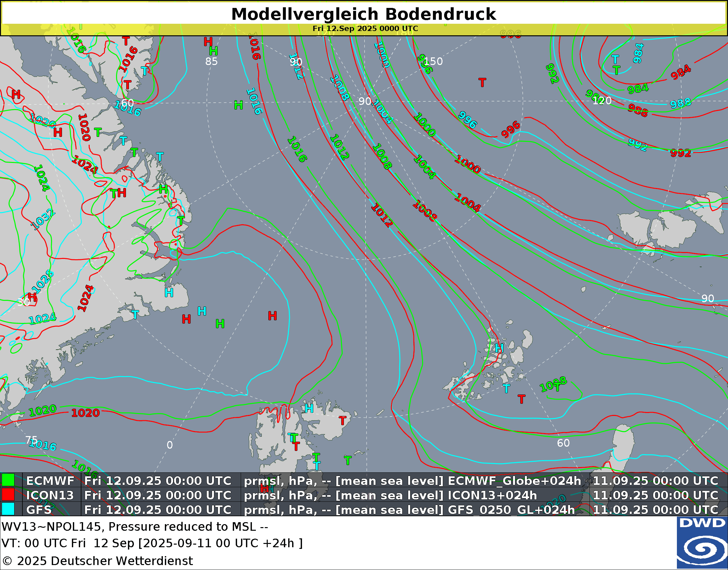Click the cyan "984" isobar label
Screen dimensions: 728x570
point(638,53)
